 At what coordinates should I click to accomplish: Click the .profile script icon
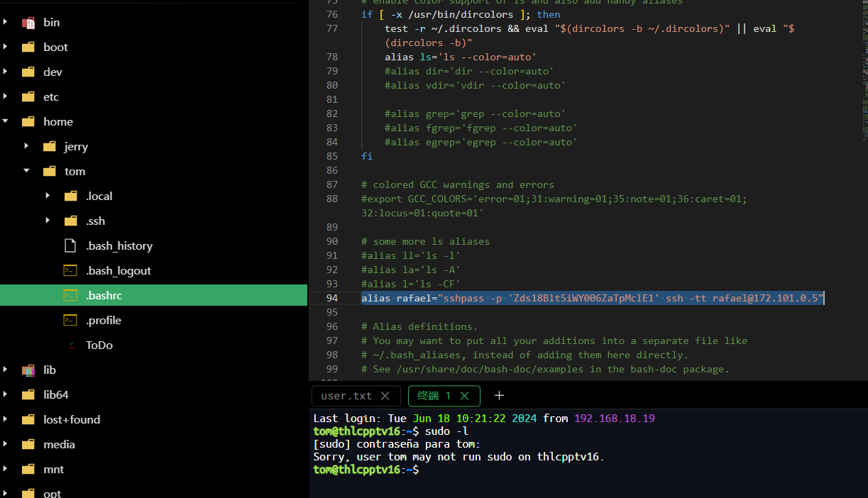[70, 321]
